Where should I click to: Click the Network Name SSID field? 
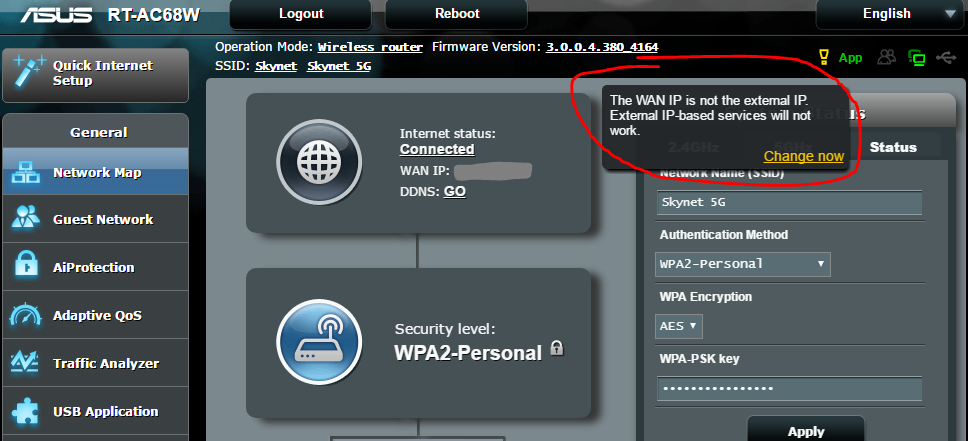coord(790,203)
